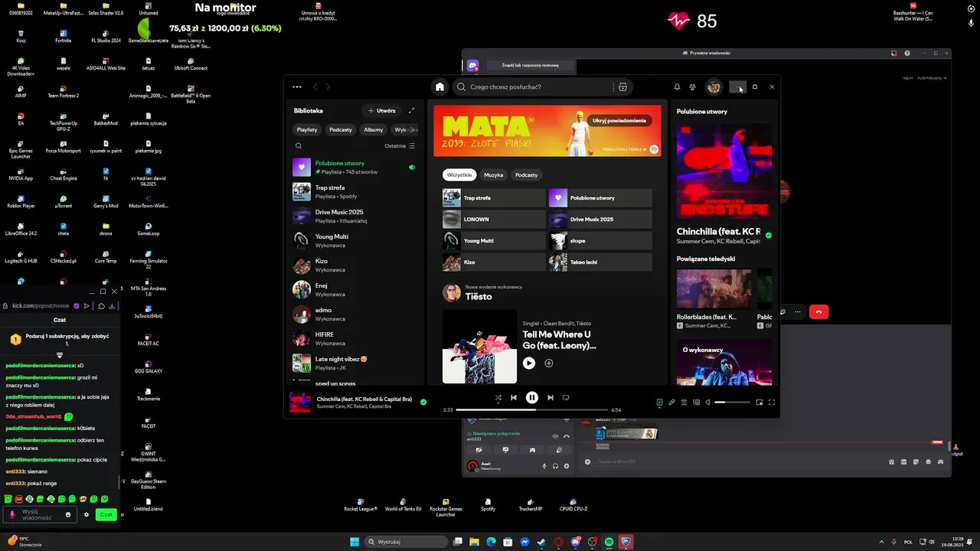The width and height of the screenshot is (980, 551).
Task: Hang up the call with red button
Action: coord(819,311)
